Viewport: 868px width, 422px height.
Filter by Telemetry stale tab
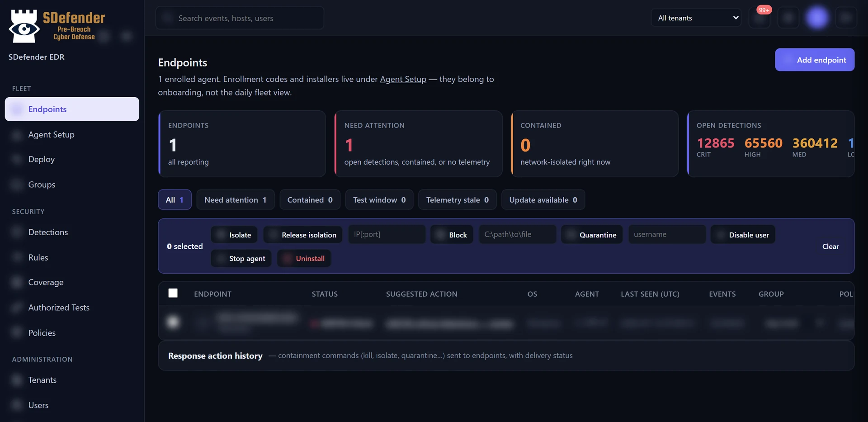[458, 199]
